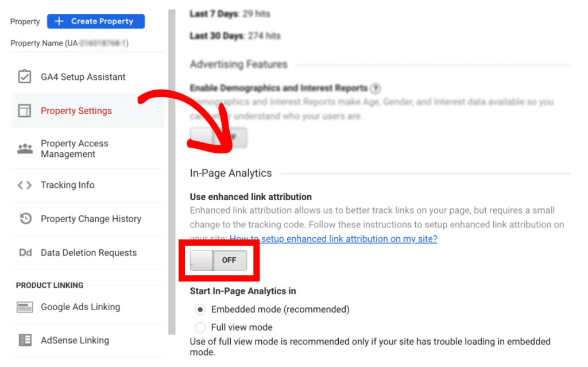588x367 pixels.
Task: Click the GA4 Setup Assistant checklist icon
Action: click(25, 76)
